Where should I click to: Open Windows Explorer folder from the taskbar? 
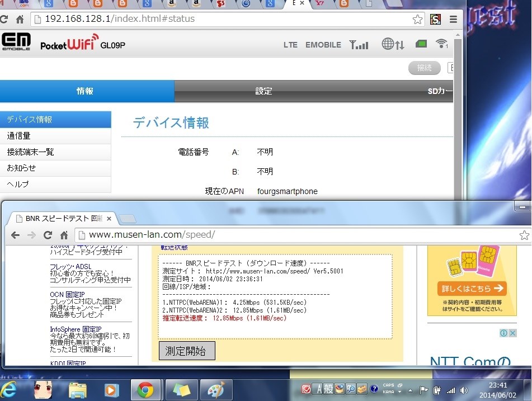[x=77, y=390]
